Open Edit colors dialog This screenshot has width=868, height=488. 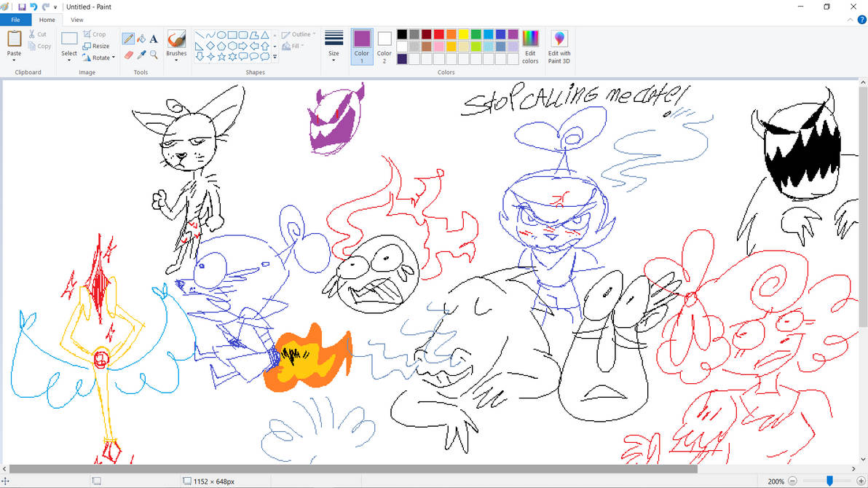tap(530, 47)
